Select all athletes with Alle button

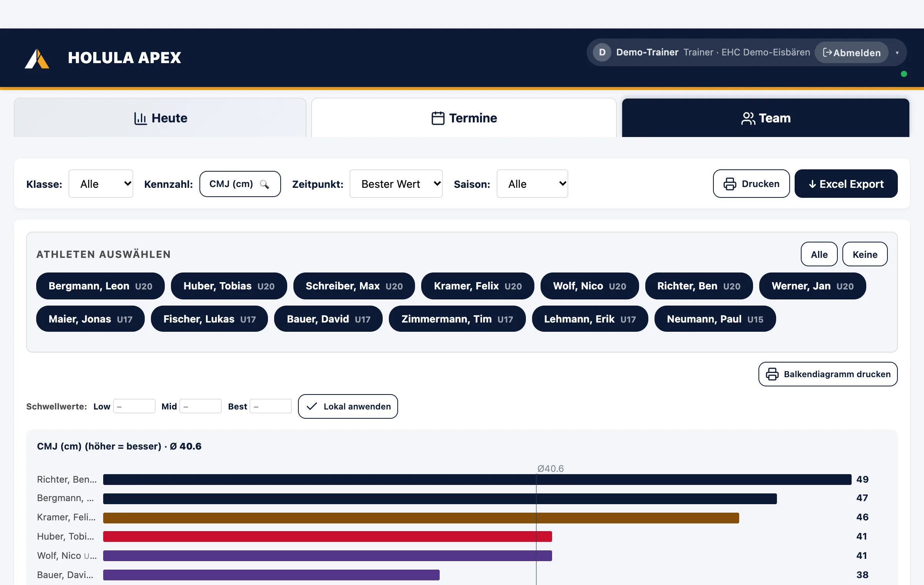coord(819,254)
